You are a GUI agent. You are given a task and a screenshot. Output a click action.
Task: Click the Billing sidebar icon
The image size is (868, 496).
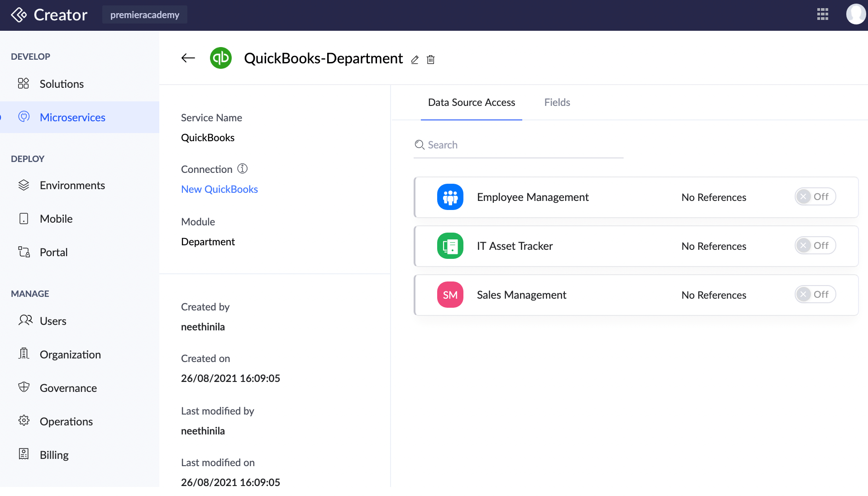tap(24, 454)
